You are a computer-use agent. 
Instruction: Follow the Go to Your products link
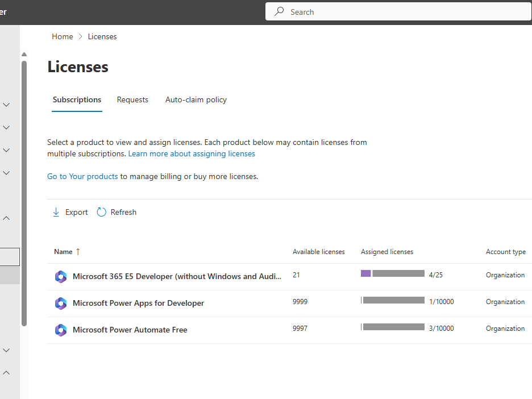[82, 176]
